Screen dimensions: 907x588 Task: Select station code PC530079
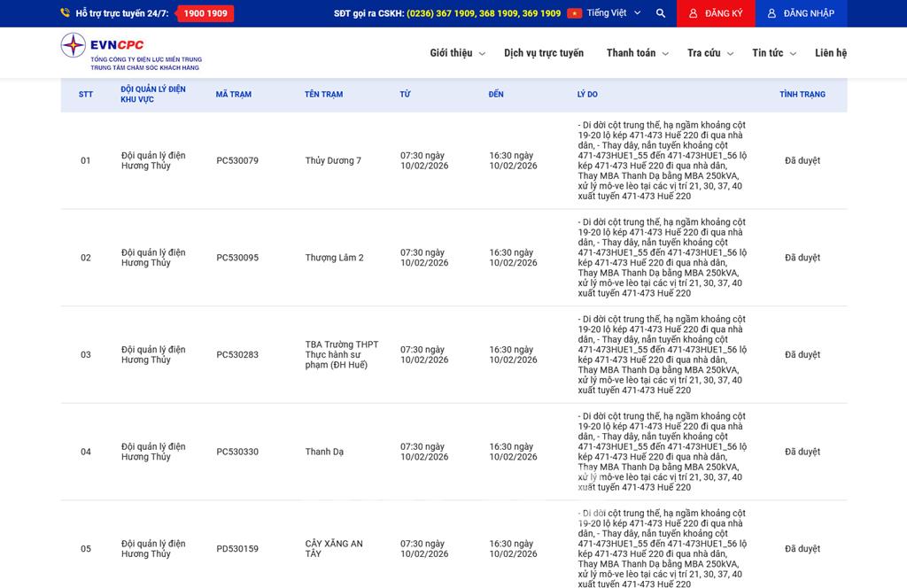tap(237, 161)
